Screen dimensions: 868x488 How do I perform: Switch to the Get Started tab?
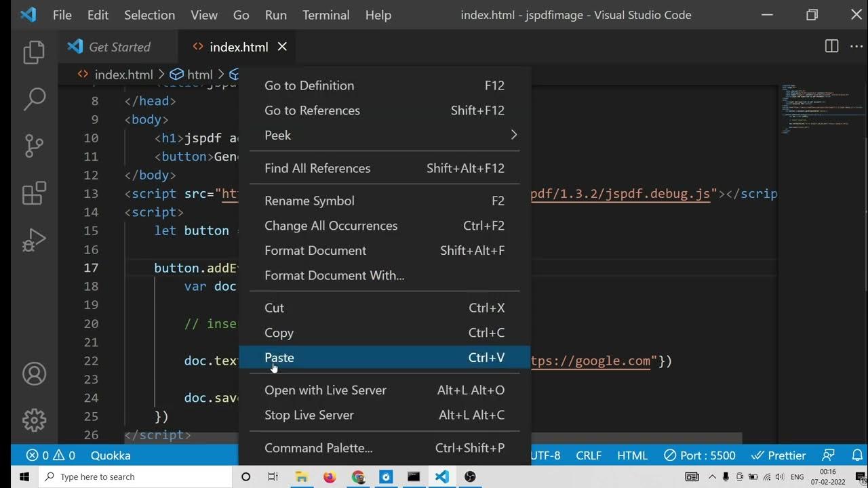(x=119, y=47)
